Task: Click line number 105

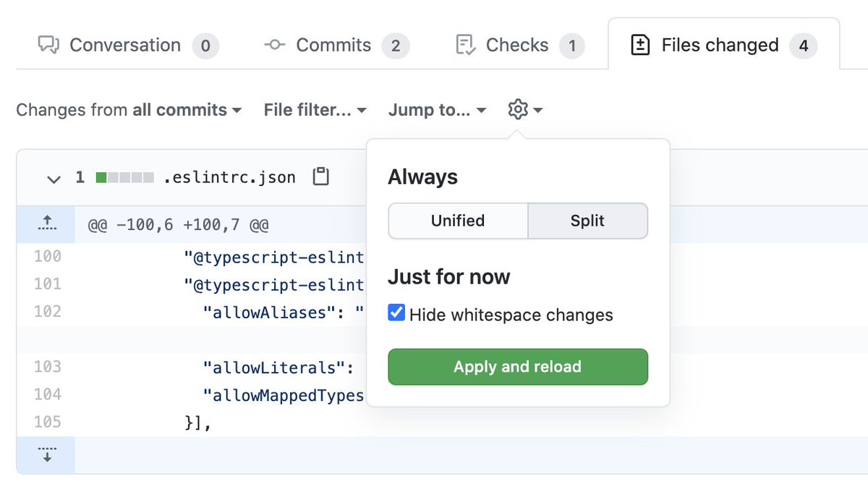Action: [x=47, y=421]
